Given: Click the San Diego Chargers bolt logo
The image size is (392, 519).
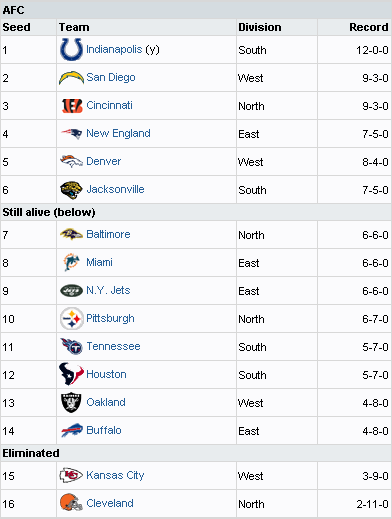Looking at the screenshot, I should tap(71, 77).
